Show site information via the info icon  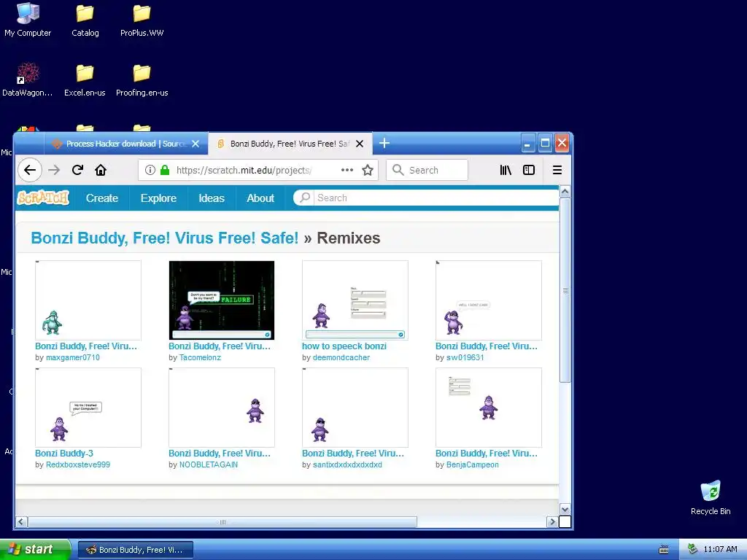pos(150,170)
